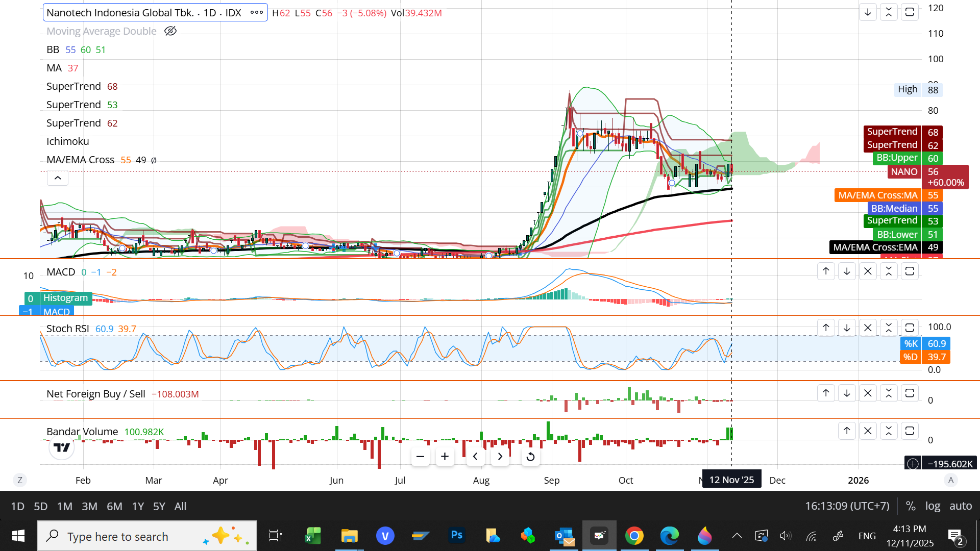Click the TradingView logo
Image resolution: width=980 pixels, height=551 pixels.
point(62,447)
